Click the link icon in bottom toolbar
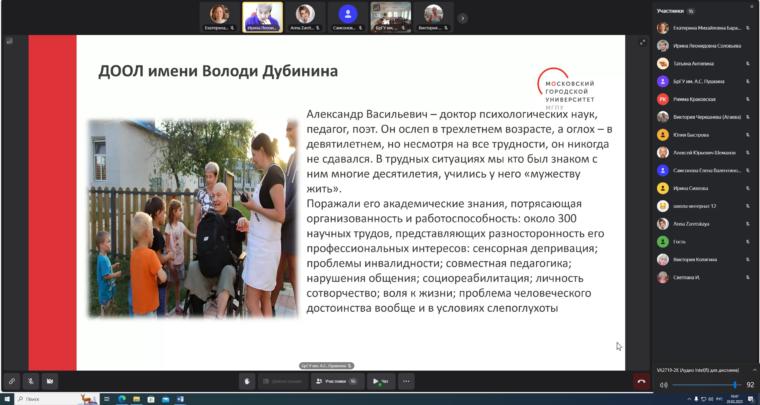The height and width of the screenshot is (405, 760). (x=11, y=381)
